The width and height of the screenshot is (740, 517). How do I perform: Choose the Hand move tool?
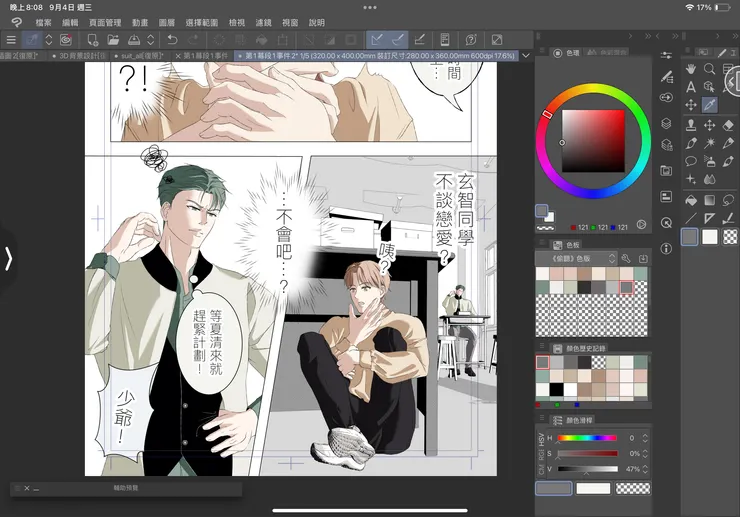690,69
